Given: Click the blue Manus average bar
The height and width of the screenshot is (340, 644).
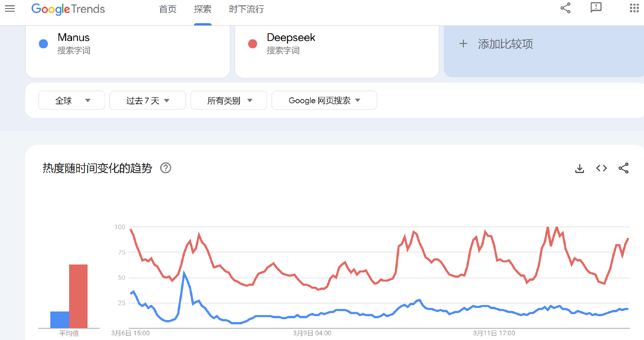Looking at the screenshot, I should pyautogui.click(x=60, y=320).
